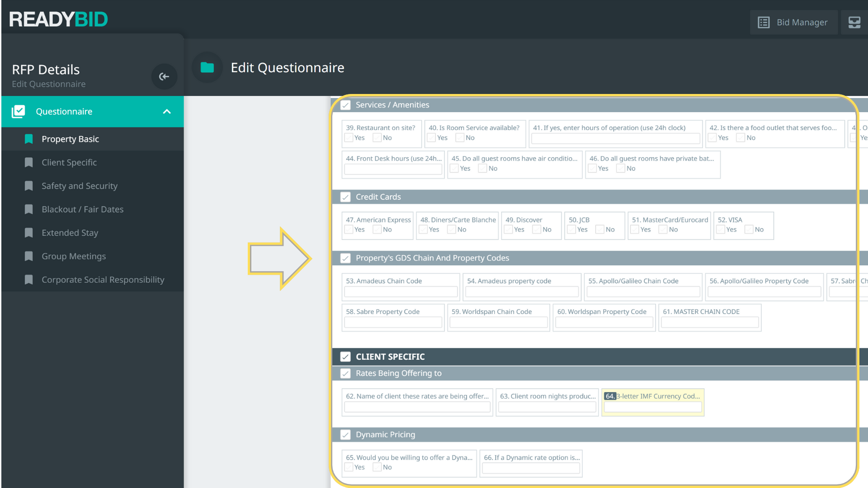The height and width of the screenshot is (488, 868).
Task: Click the back arrow beside RFP Details
Action: click(164, 77)
